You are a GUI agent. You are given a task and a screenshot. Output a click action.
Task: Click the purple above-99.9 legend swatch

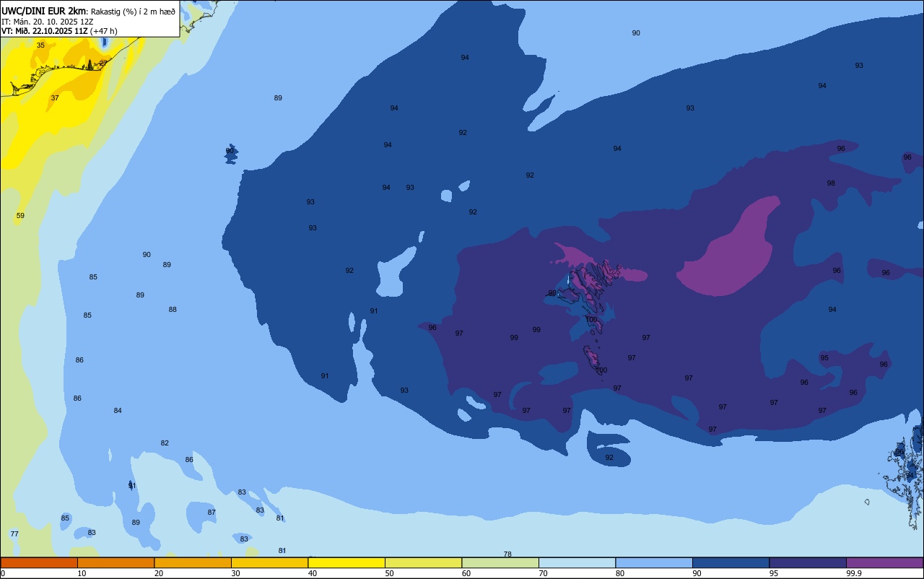tap(884, 562)
